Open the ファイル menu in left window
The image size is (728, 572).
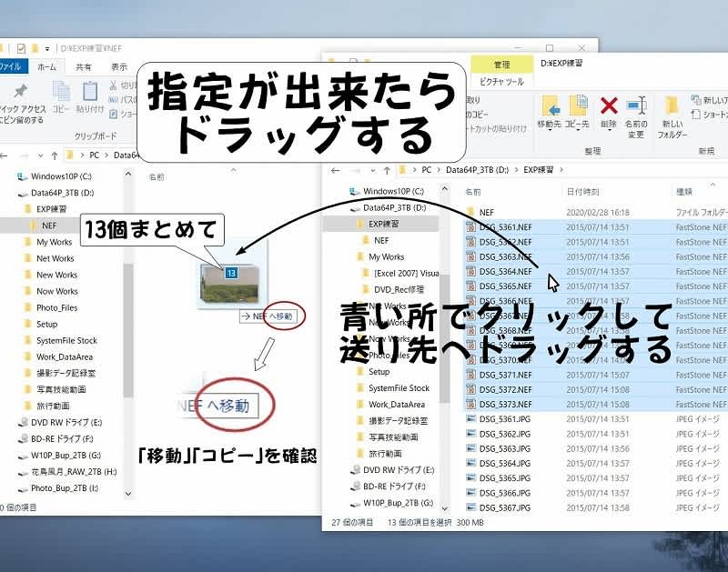(x=10, y=65)
